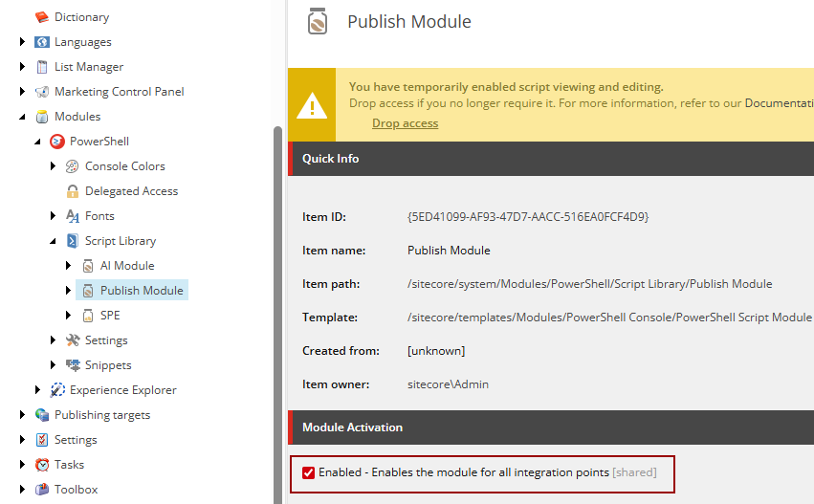
Task: Click the system Settings checklist icon
Action: coord(42,440)
